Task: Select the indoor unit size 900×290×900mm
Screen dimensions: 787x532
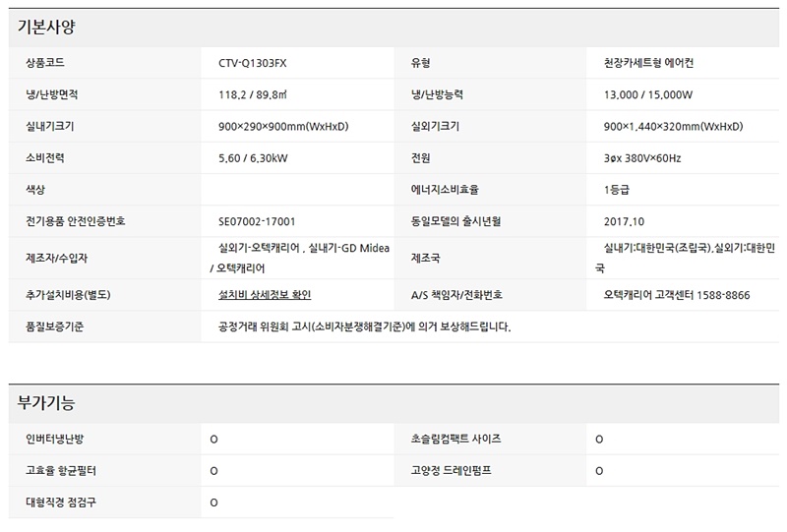Action: (283, 127)
